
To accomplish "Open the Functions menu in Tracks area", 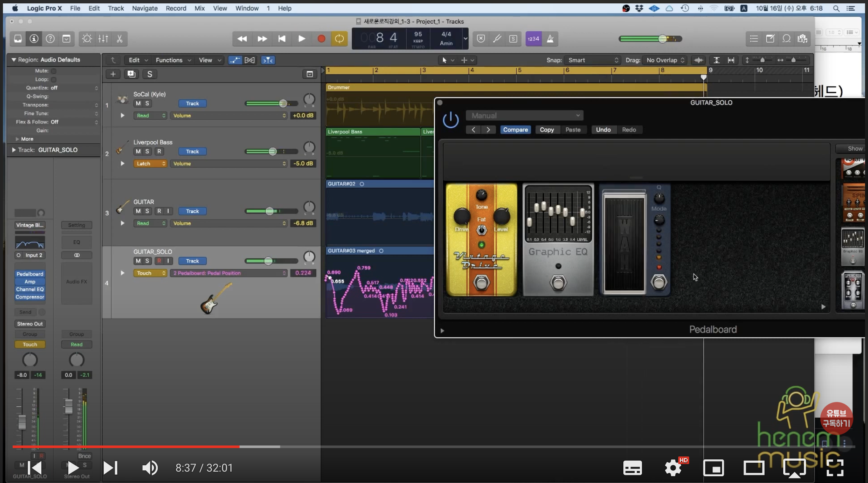I will click(173, 60).
